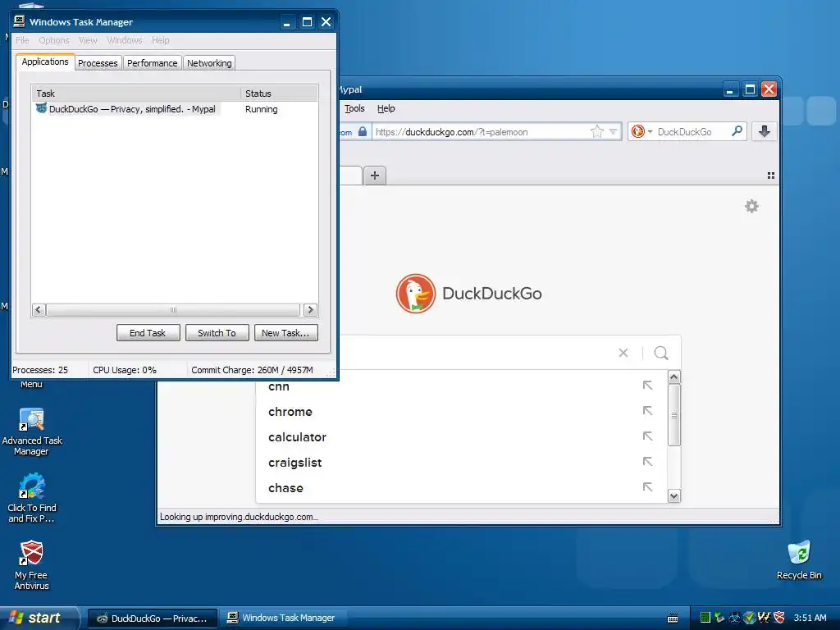Image resolution: width=840 pixels, height=630 pixels.
Task: Click the horizontal scrollbar thumb in the task list
Action: coord(173,309)
